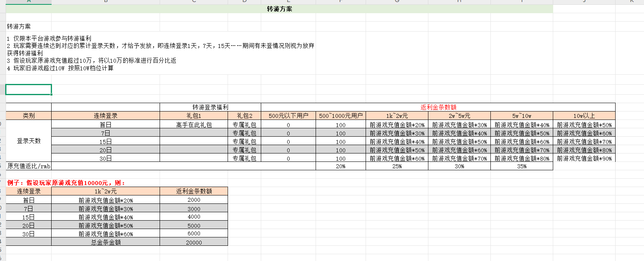Select the "10w以上" header cell

click(x=584, y=116)
